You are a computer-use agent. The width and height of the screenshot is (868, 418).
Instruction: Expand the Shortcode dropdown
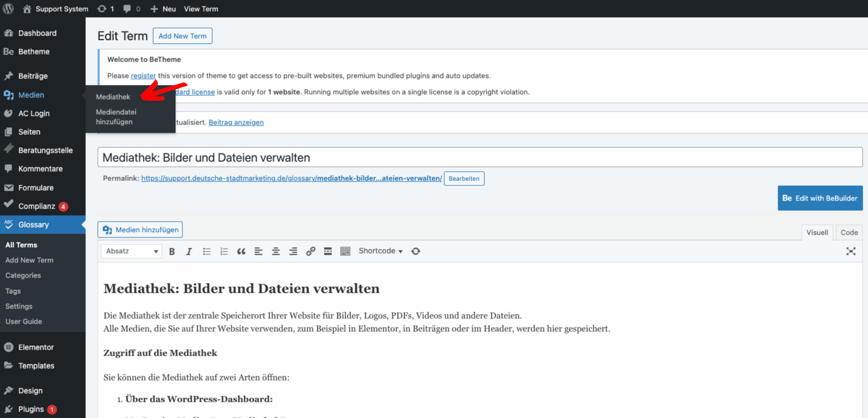pos(380,251)
